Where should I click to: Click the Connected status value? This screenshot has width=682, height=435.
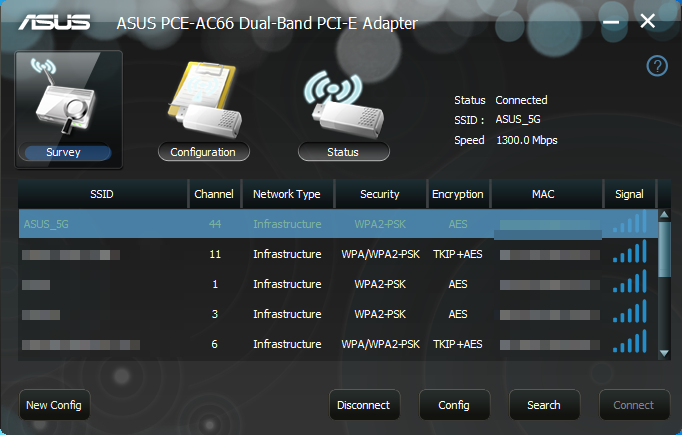click(521, 100)
